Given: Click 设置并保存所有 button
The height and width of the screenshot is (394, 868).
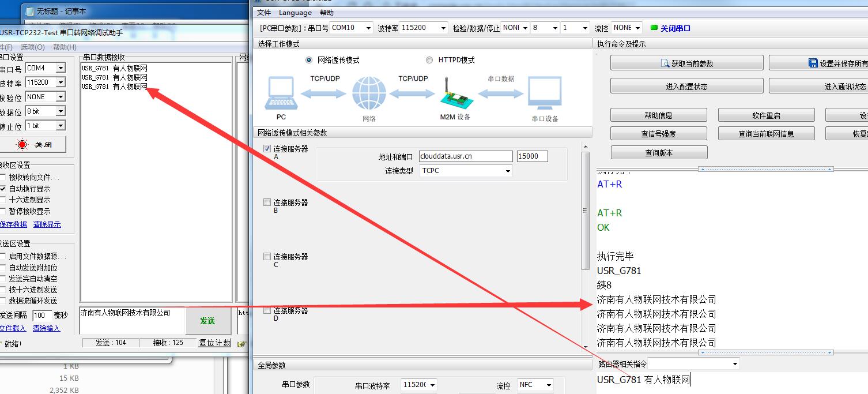Looking at the screenshot, I should point(818,63).
